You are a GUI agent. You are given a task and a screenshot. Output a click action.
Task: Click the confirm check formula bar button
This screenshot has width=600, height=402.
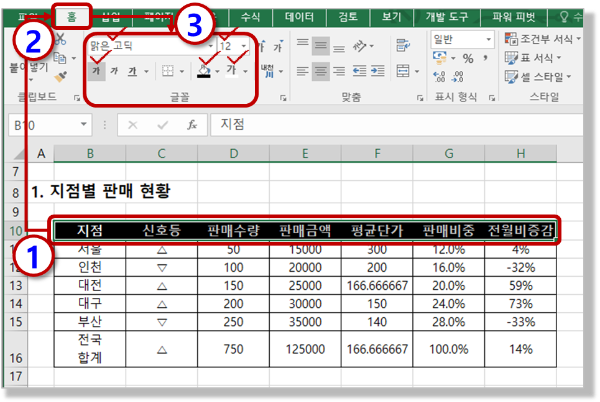click(x=163, y=125)
